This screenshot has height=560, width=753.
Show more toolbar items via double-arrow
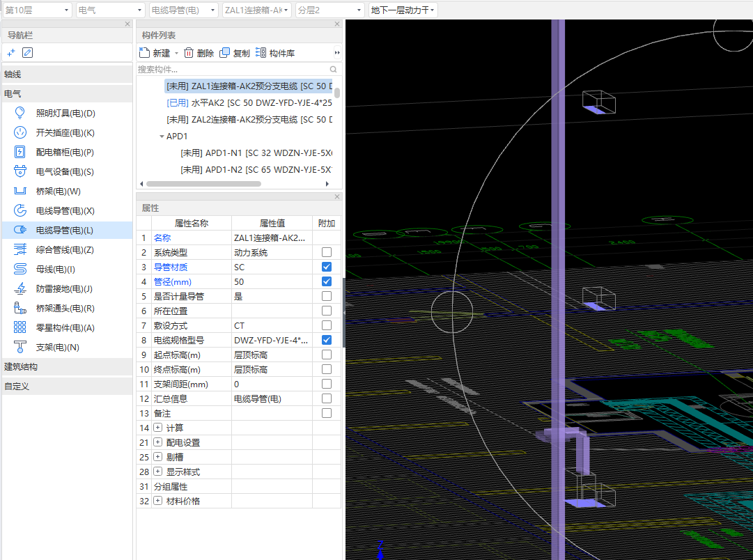pyautogui.click(x=337, y=53)
